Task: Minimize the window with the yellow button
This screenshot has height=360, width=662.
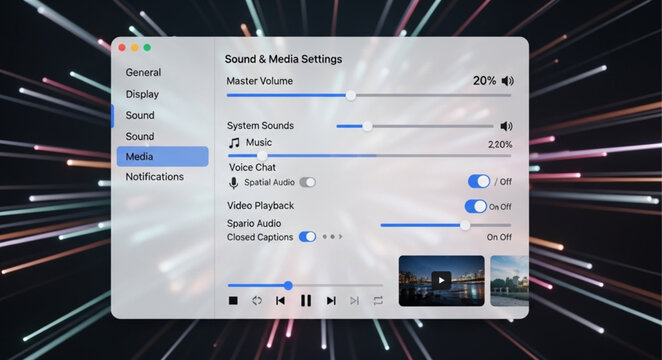Action: tap(135, 48)
